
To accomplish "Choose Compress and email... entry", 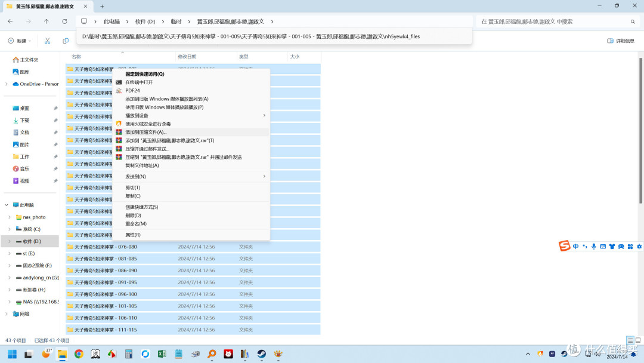I will pyautogui.click(x=191, y=149).
